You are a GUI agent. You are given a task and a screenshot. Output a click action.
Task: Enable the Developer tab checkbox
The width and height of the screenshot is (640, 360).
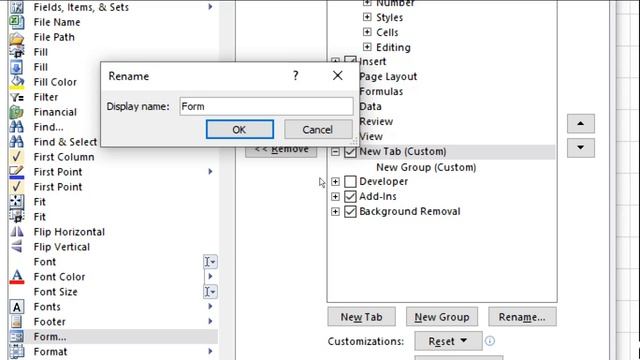click(350, 181)
